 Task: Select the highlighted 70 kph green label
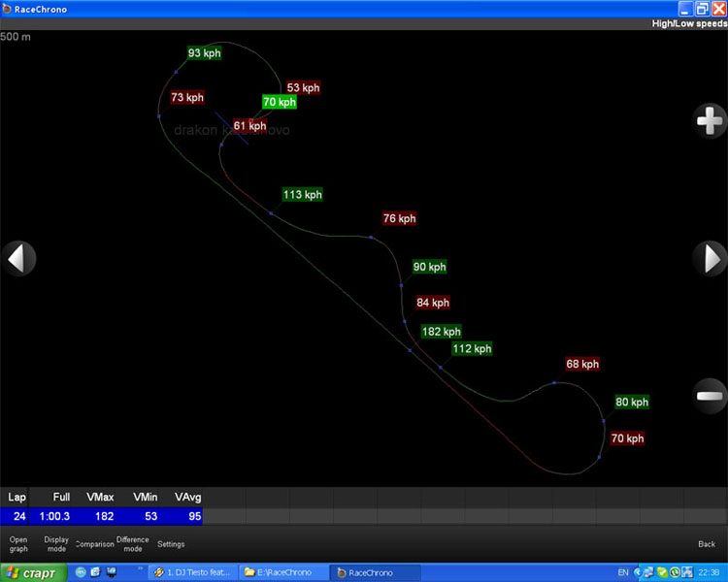pyautogui.click(x=279, y=102)
